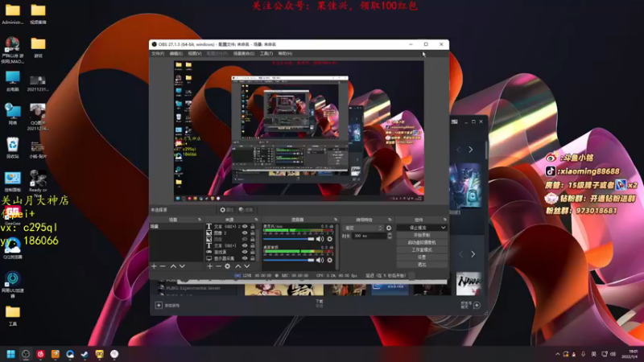644x362 pixels.
Task: Expand the dropdown arrow beside 停止推流
Action: [x=444, y=228]
